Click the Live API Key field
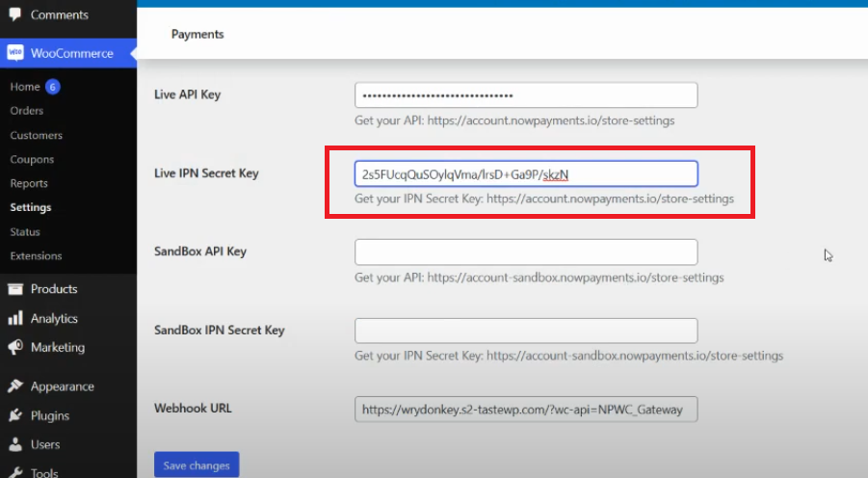The image size is (868, 478). point(525,95)
